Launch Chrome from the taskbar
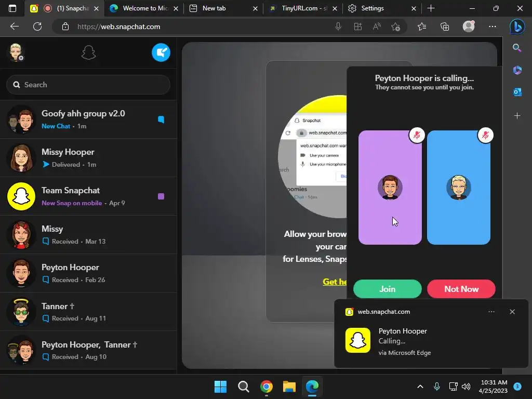 [x=267, y=387]
